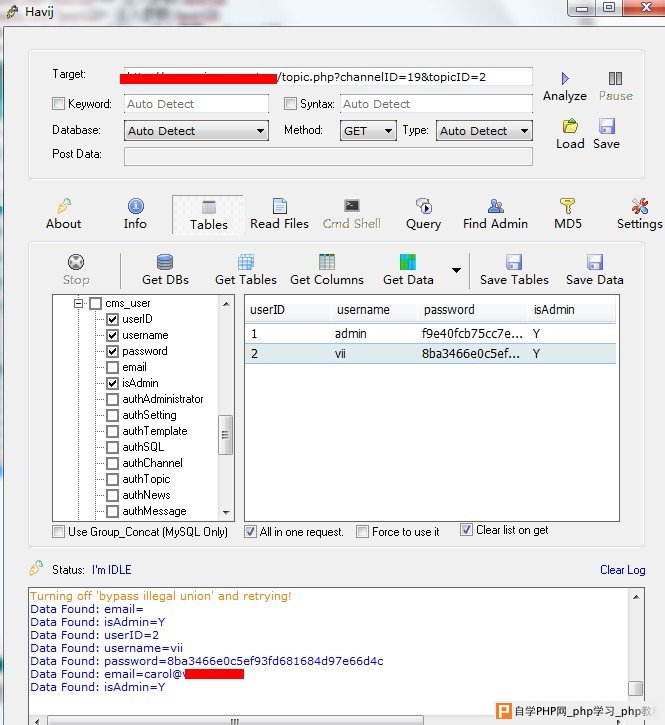Screen dimensions: 665x725
Task: Click the Get Data icon
Action: pyautogui.click(x=408, y=262)
